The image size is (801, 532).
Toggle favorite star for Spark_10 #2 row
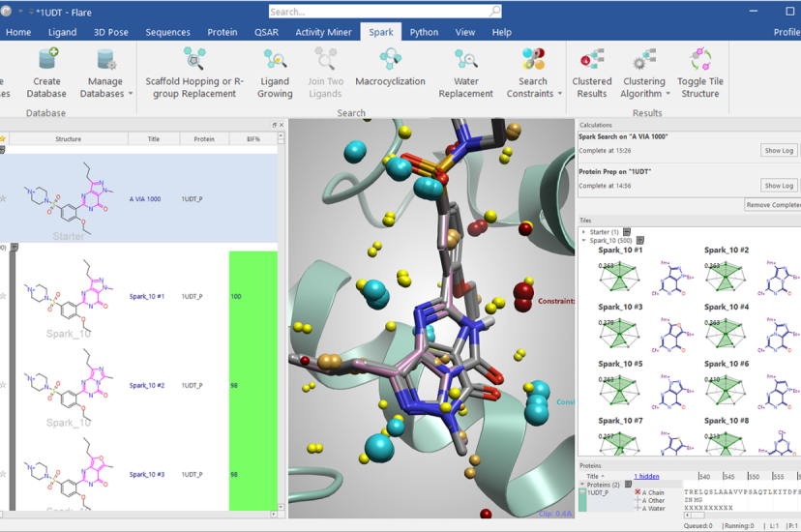coord(3,386)
